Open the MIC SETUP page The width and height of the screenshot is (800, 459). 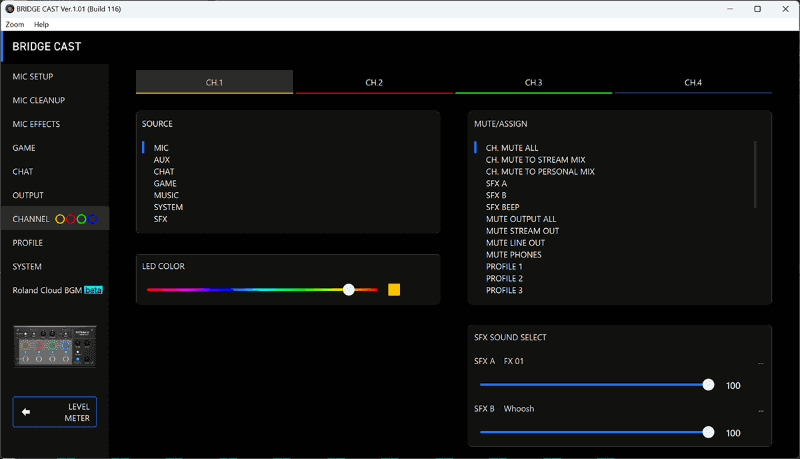pos(55,76)
